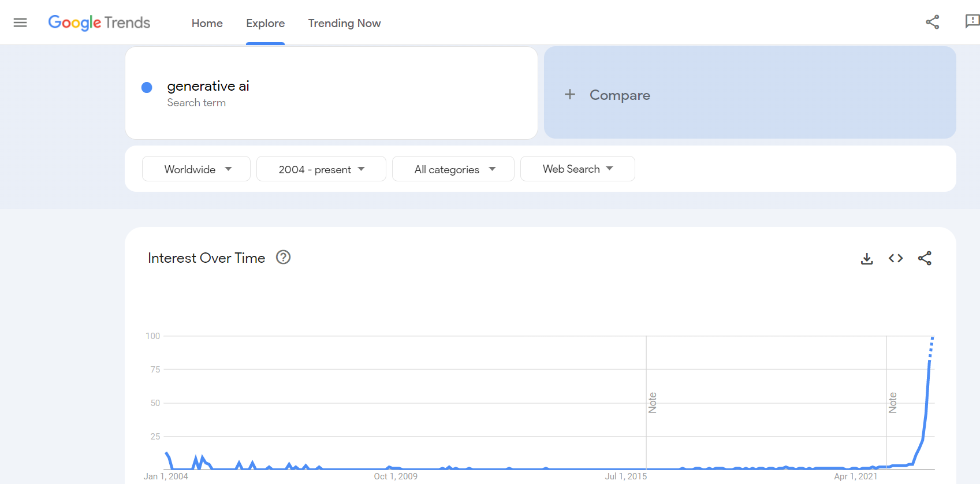Click the Compare button to add term
Image resolution: width=980 pixels, height=484 pixels.
[x=619, y=95]
